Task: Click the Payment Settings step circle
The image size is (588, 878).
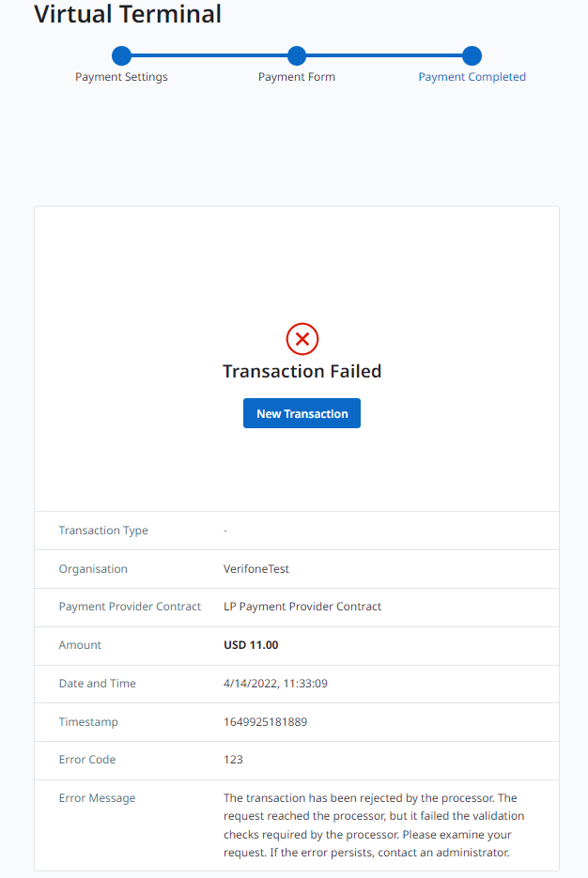Action: click(121, 55)
